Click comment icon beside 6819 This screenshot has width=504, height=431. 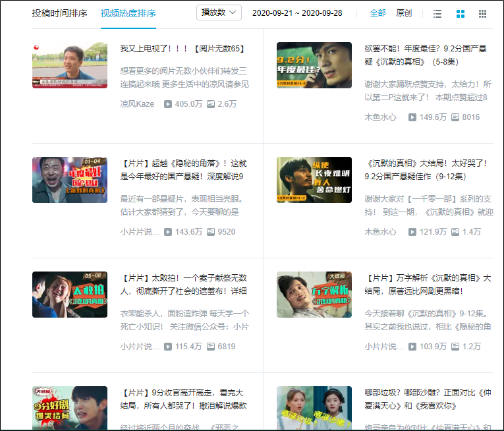coord(211,347)
